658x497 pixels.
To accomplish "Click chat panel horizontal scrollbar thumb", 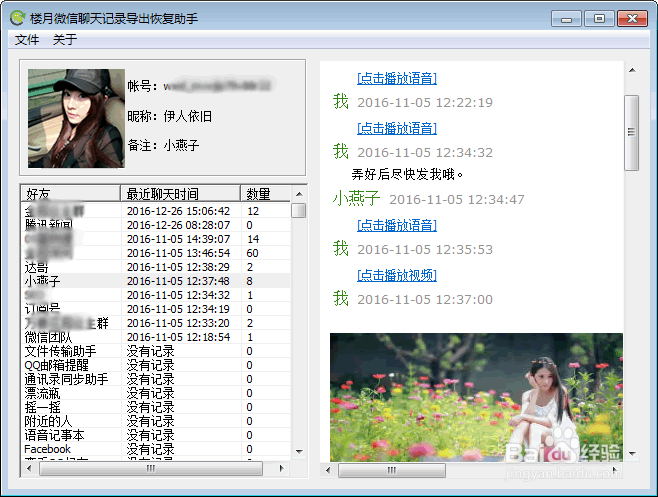I will tap(392, 470).
